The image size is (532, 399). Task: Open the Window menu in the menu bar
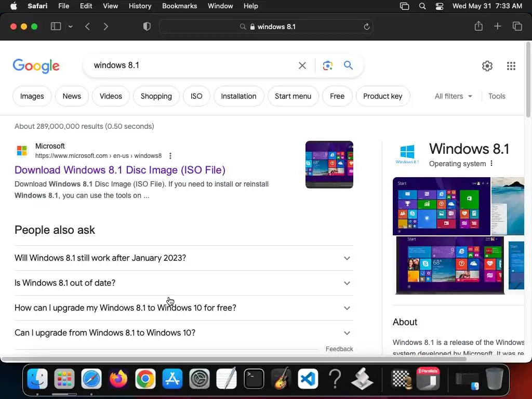pos(220,6)
